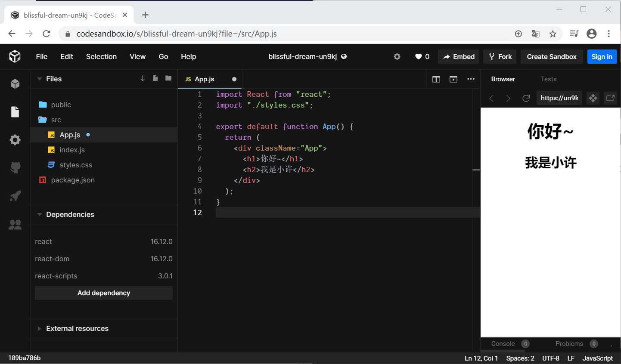This screenshot has width=621, height=364.
Task: Open Configuration Files gear in sidebar
Action: tap(15, 140)
